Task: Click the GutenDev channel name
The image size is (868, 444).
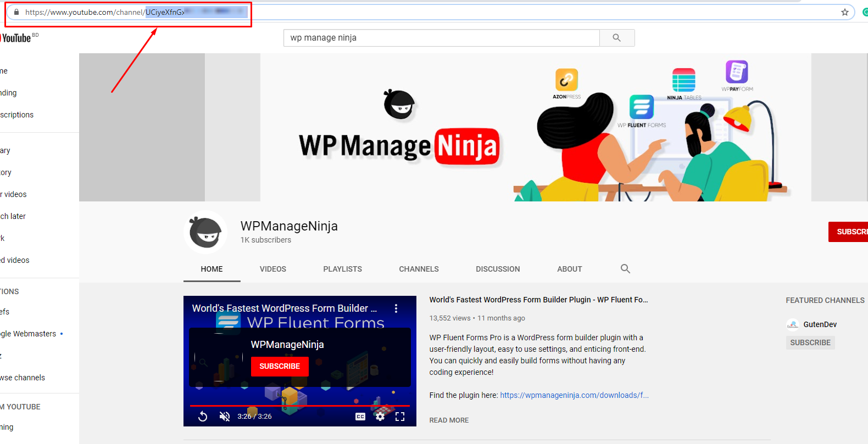Action: click(x=820, y=324)
